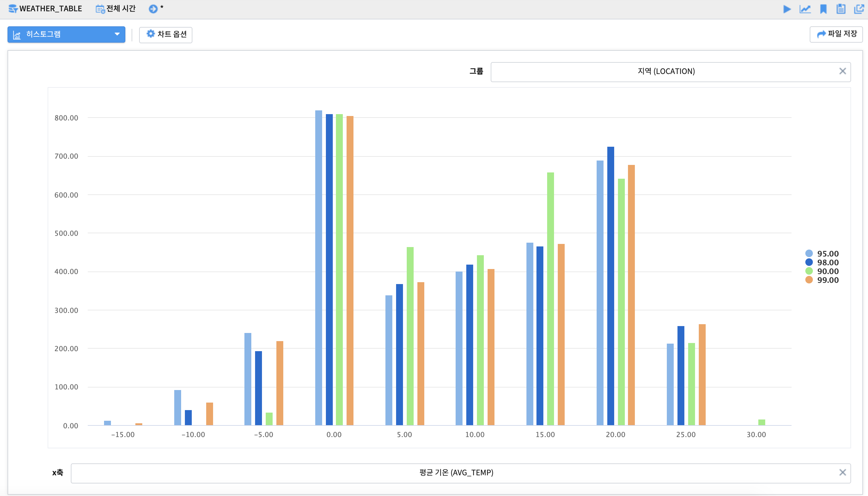Screen dimensions: 868x496
Task: Toggle the 95.00 legend swatch
Action: pos(809,253)
